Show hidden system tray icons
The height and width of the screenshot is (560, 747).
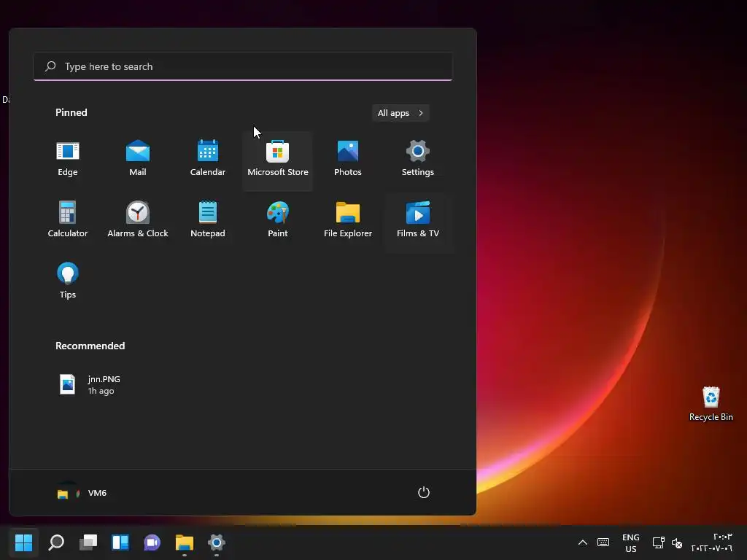coord(583,542)
